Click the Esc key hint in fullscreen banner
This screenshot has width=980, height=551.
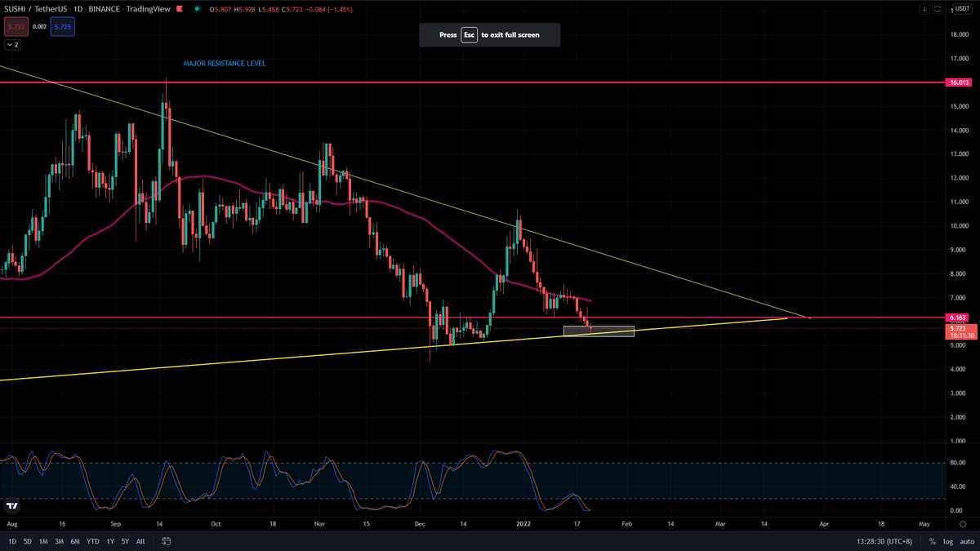(469, 35)
